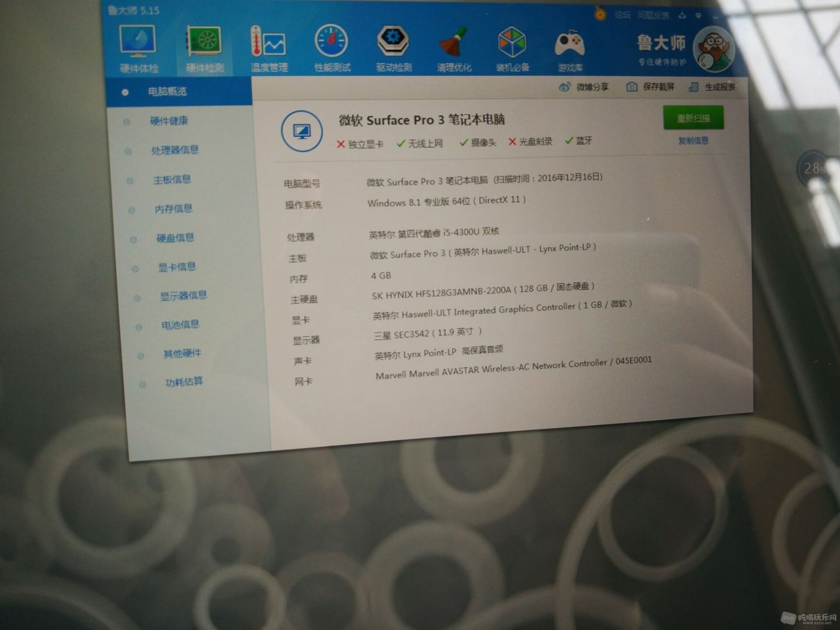Click the 电脑型号 label
Screen dimensions: 840x630
302,184
